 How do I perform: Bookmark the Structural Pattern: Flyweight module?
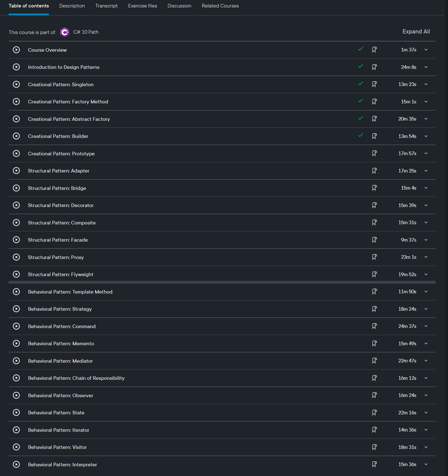tap(374, 274)
